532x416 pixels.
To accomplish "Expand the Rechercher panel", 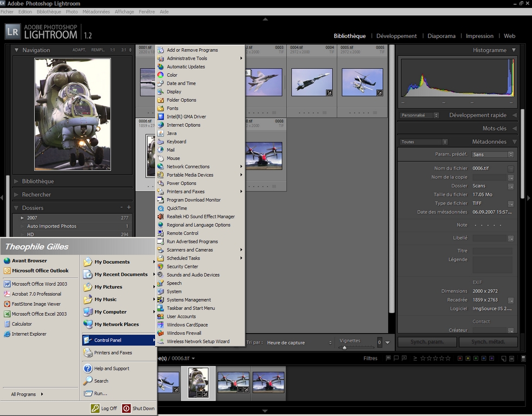I will click(x=16, y=195).
